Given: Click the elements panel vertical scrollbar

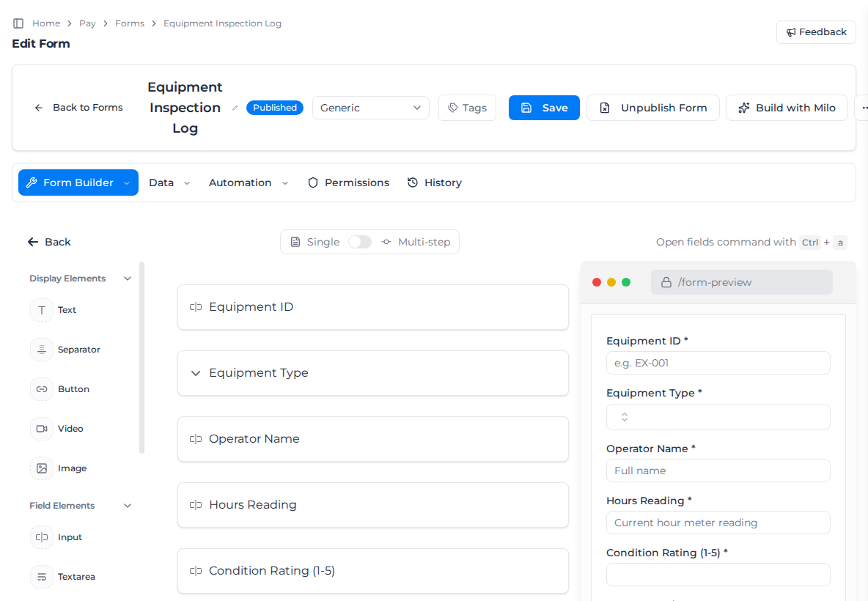Looking at the screenshot, I should coord(141,358).
